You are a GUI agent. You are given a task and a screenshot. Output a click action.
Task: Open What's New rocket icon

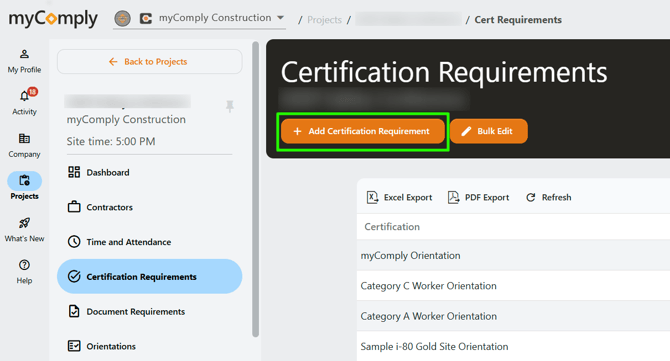[24, 223]
